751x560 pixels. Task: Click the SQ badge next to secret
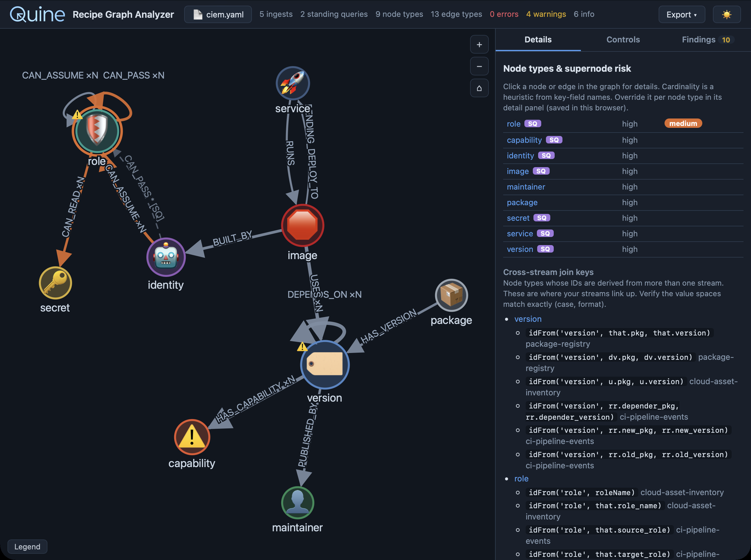click(542, 218)
